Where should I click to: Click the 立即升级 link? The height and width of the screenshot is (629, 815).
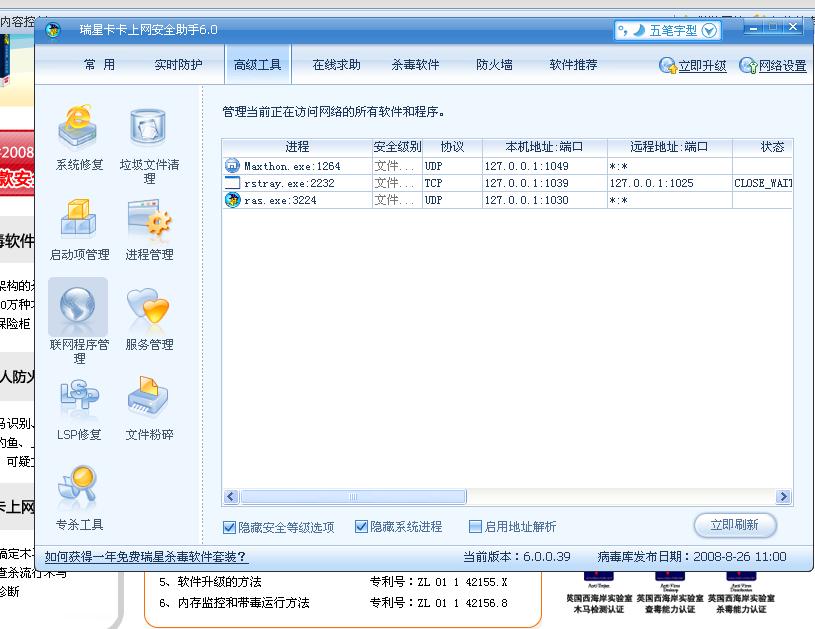coord(702,65)
